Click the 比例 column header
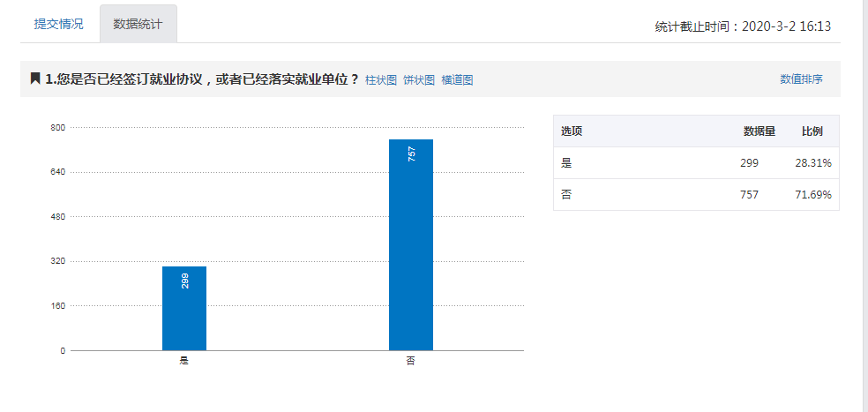 [x=812, y=131]
